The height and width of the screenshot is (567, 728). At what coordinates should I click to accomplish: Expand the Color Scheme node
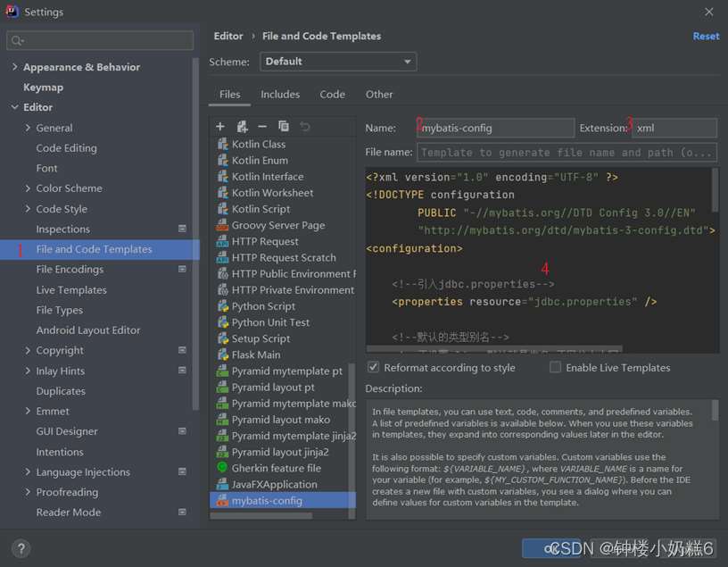[28, 188]
